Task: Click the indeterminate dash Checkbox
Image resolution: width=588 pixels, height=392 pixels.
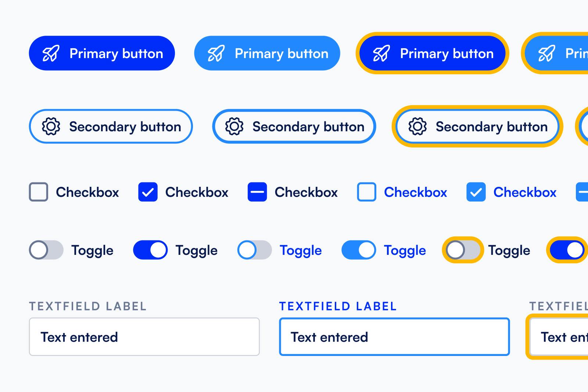Action: (x=257, y=192)
